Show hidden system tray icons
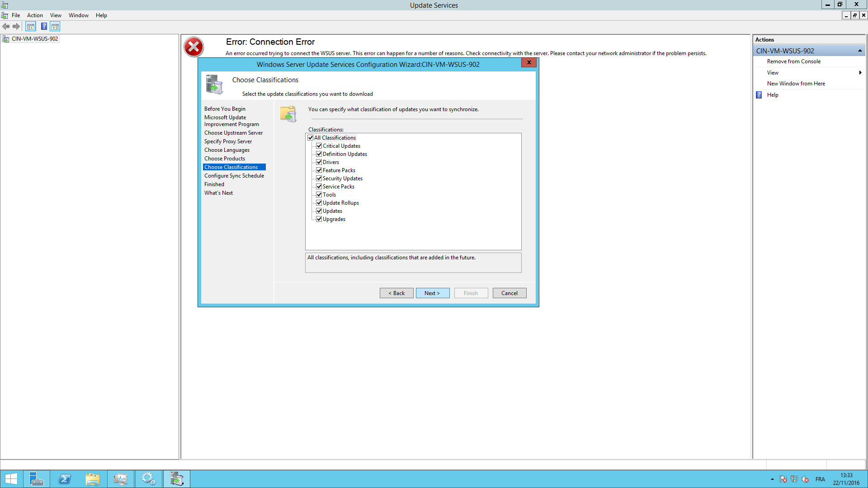 pyautogui.click(x=772, y=479)
